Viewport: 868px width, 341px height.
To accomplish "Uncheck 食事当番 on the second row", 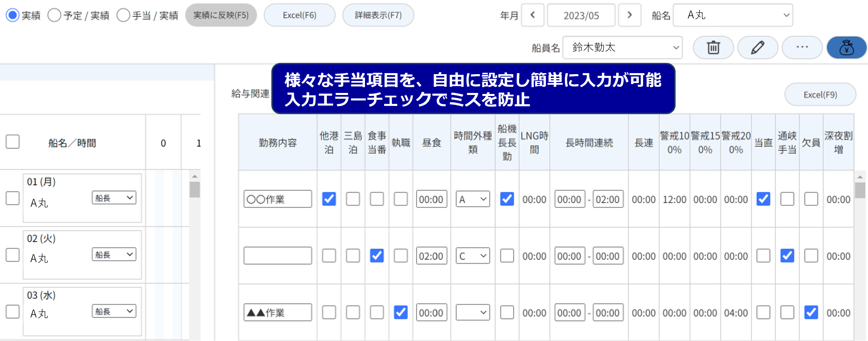I will click(x=377, y=256).
